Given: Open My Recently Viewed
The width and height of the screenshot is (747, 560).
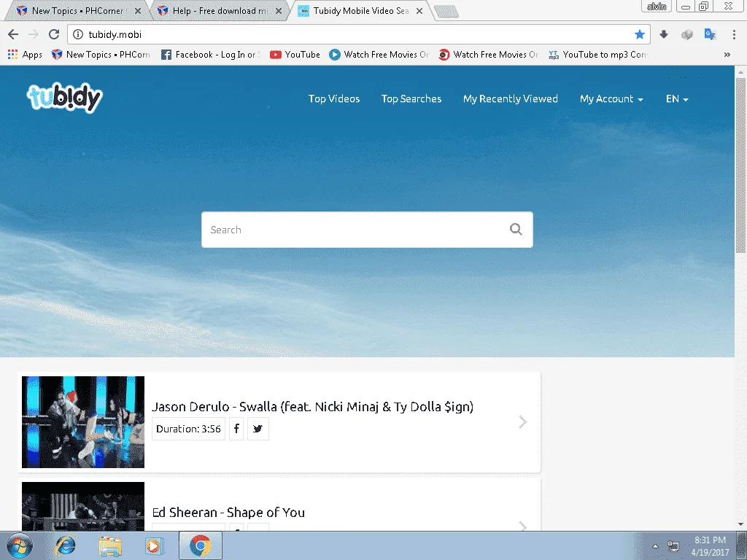Looking at the screenshot, I should tap(510, 98).
